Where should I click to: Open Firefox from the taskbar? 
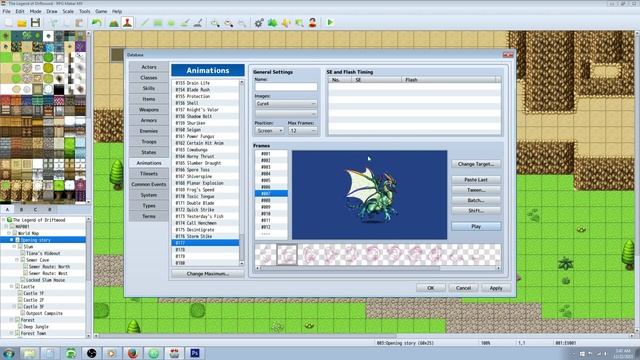[x=133, y=353]
